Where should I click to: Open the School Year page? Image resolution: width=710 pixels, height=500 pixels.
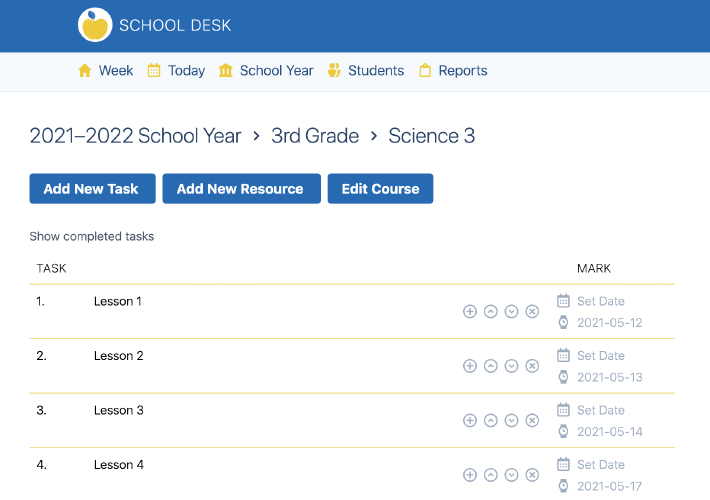click(276, 71)
